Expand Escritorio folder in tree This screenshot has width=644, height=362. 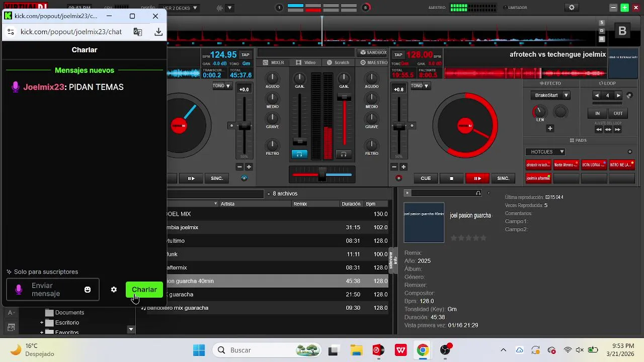pos(42,323)
